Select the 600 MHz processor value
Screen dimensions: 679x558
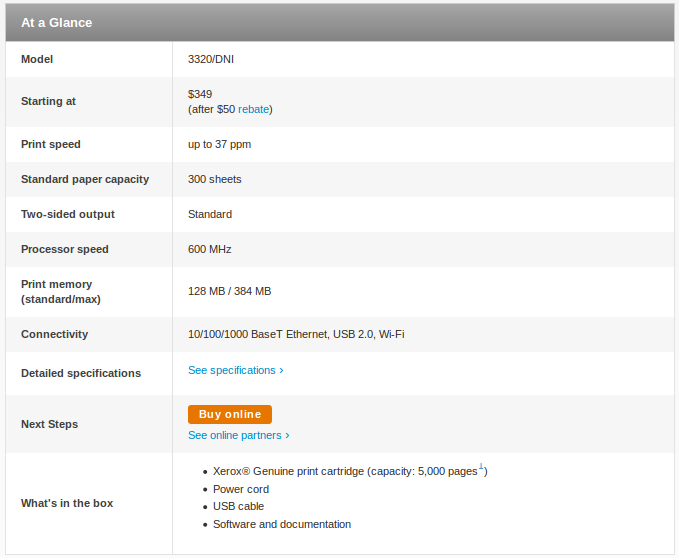pyautogui.click(x=209, y=249)
